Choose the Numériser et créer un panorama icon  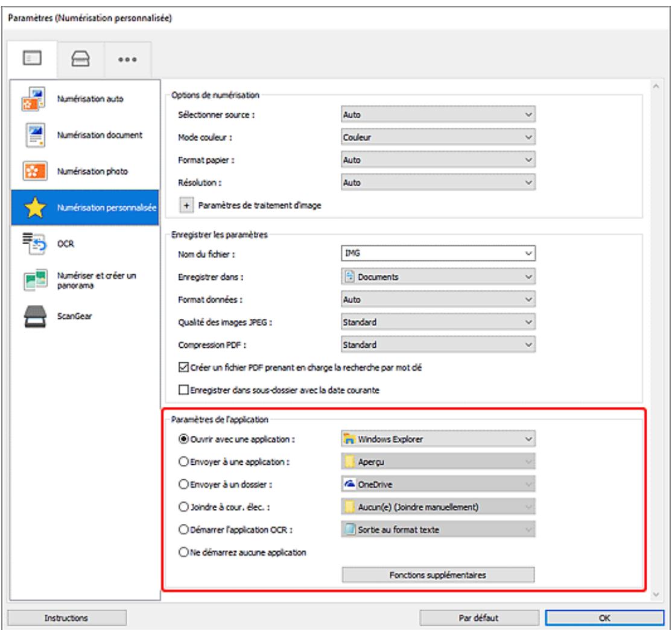click(35, 280)
